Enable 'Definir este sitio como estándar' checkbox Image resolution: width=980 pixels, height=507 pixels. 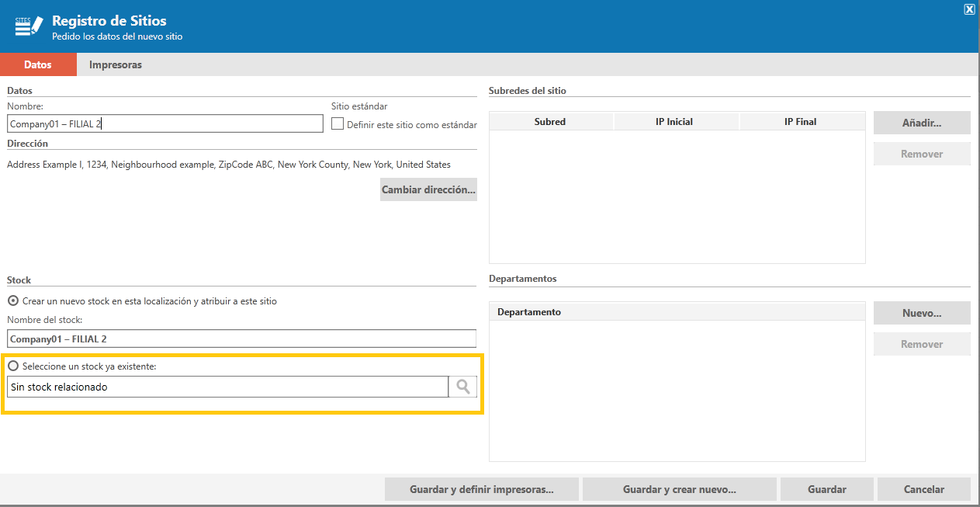coord(338,124)
